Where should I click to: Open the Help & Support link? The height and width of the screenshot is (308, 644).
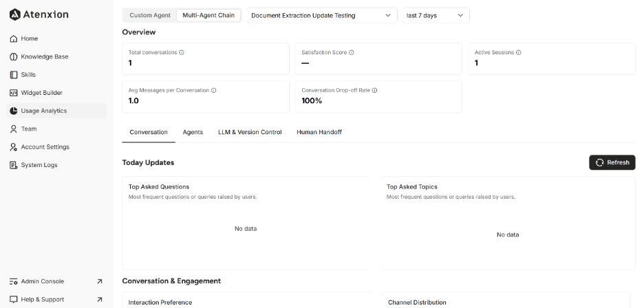point(56,299)
